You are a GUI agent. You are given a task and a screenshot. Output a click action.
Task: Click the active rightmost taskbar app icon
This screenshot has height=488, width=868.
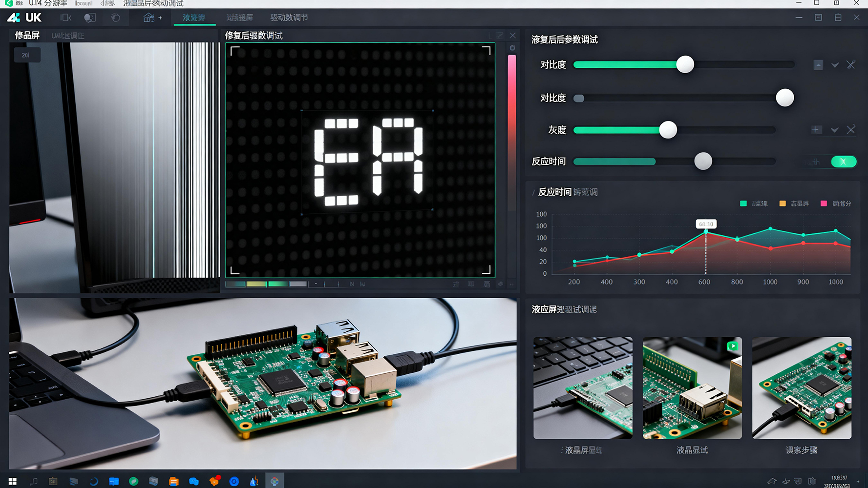pyautogui.click(x=275, y=481)
